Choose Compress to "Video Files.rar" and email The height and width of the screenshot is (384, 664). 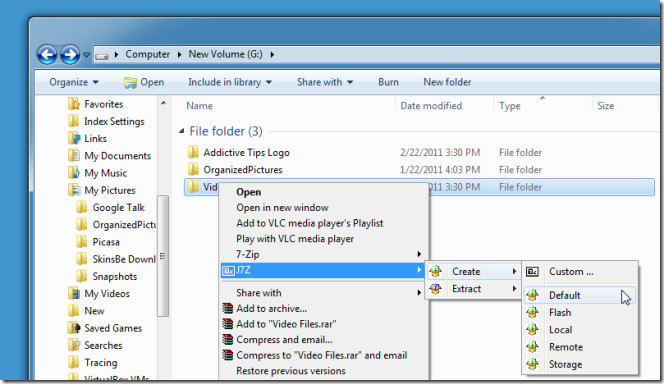coord(321,355)
